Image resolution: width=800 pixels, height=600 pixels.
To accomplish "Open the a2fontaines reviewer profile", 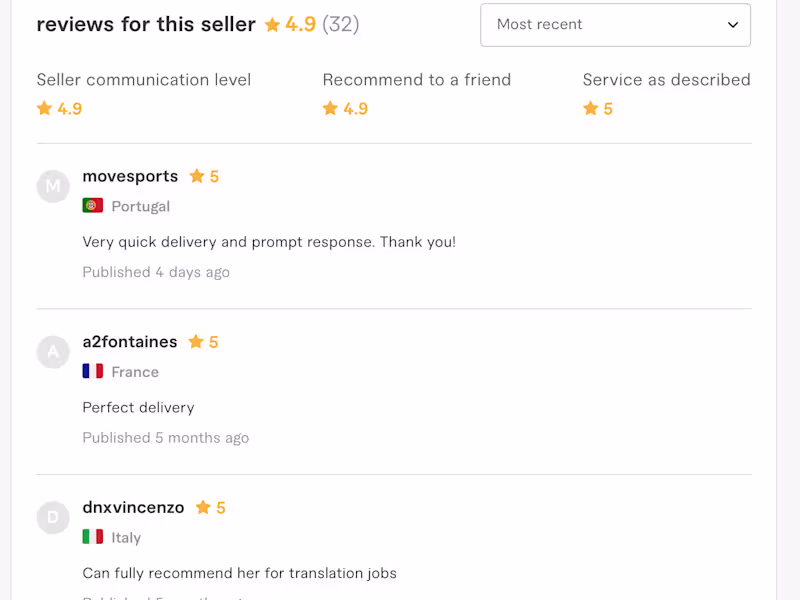I will point(130,342).
